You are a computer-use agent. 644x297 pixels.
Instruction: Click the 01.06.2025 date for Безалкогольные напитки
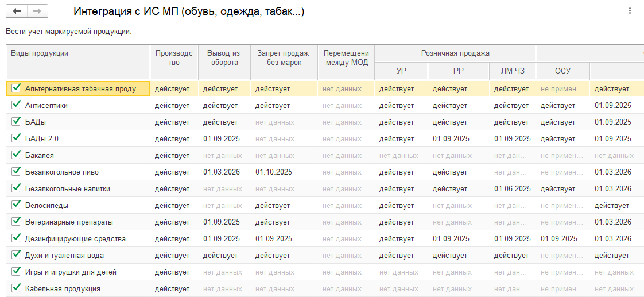(x=512, y=188)
